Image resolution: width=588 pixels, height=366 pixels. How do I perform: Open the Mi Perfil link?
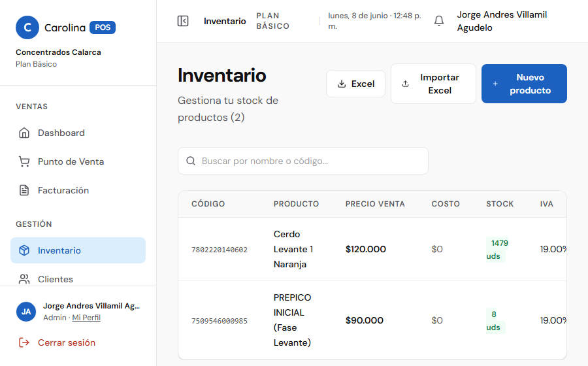pos(86,318)
